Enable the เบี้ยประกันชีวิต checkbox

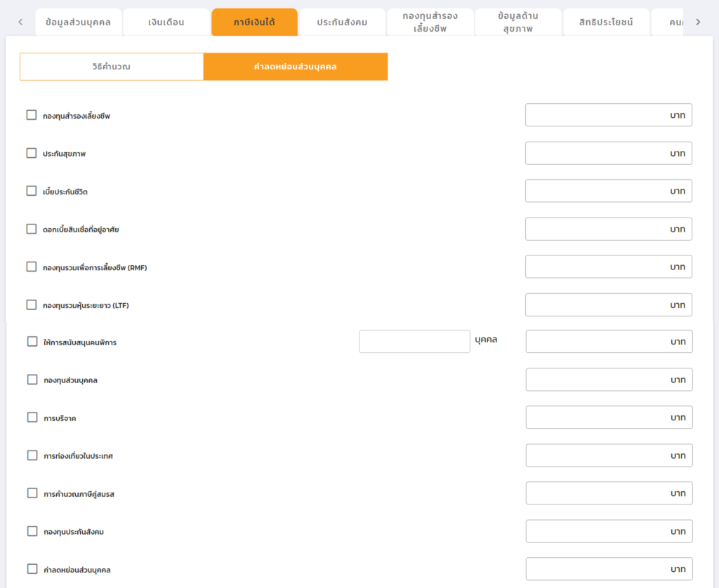(32, 191)
